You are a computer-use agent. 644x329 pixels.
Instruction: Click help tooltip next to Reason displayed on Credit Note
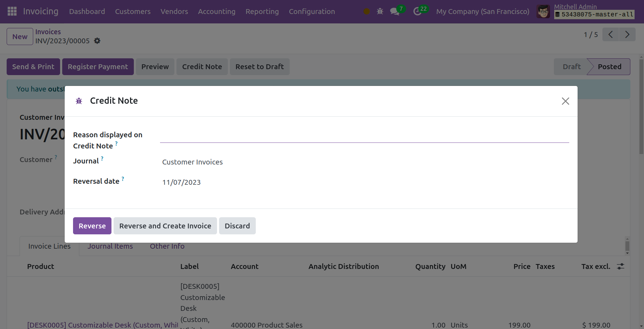tap(116, 144)
